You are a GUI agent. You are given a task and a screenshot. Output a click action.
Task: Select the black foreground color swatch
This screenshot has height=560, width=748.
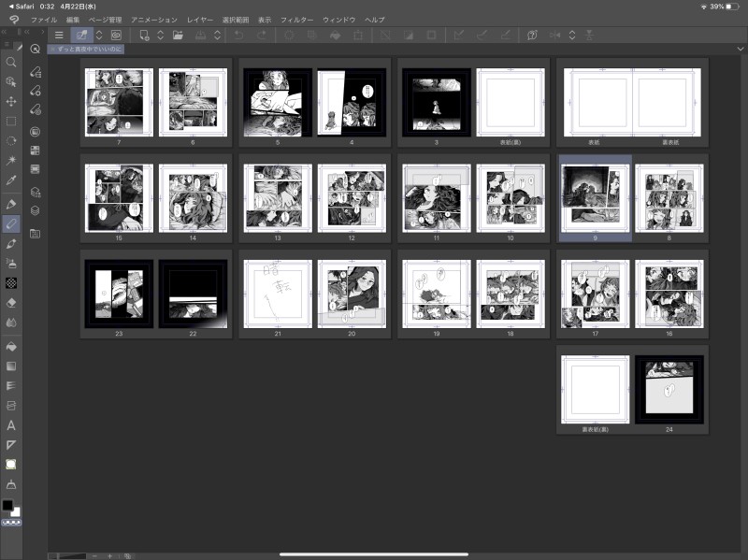pos(7,505)
